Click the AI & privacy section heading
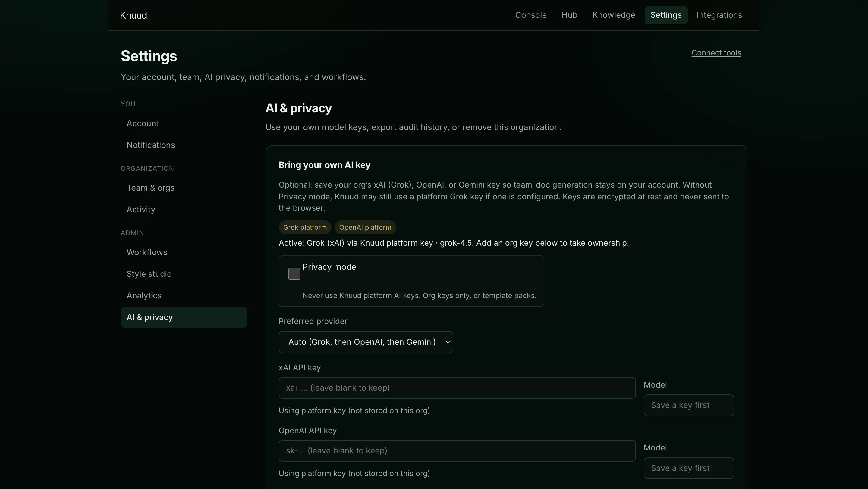Screen dimensions: 868x489 tap(299, 108)
